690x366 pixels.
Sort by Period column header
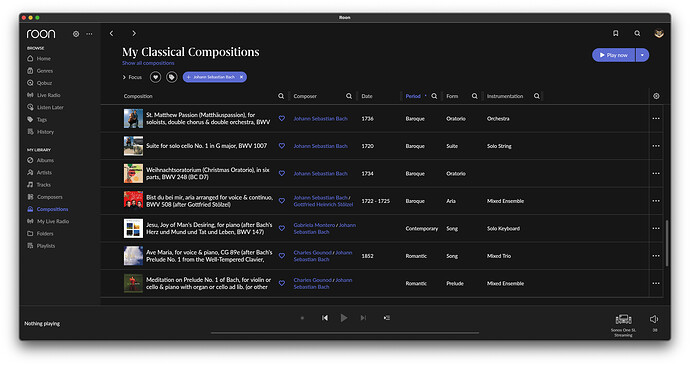click(413, 96)
